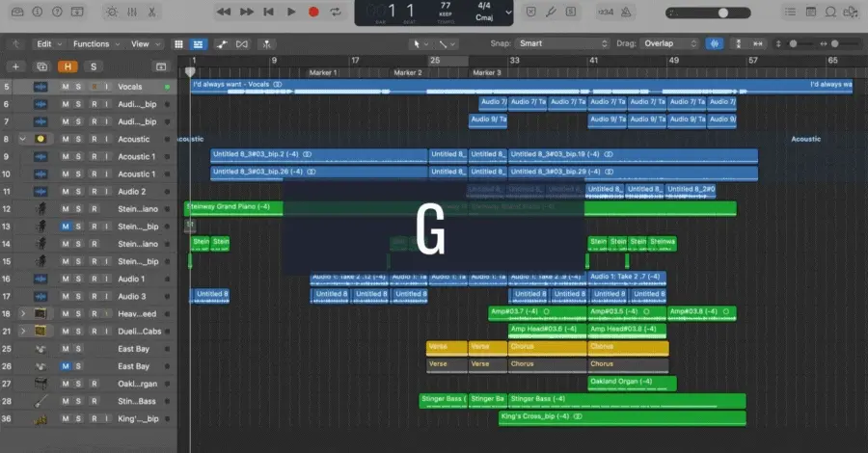Toggle the Metronome click icon

coord(626,12)
